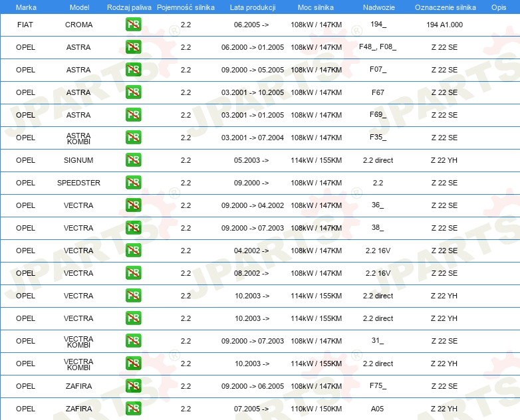Click production dates 09.2000 -> 06.2005

pyautogui.click(x=253, y=386)
